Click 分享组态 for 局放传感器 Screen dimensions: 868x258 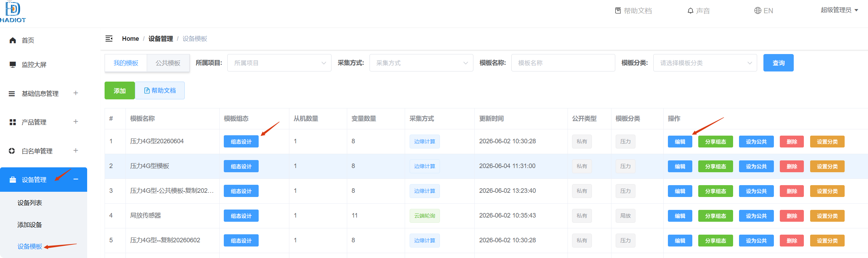(x=716, y=216)
